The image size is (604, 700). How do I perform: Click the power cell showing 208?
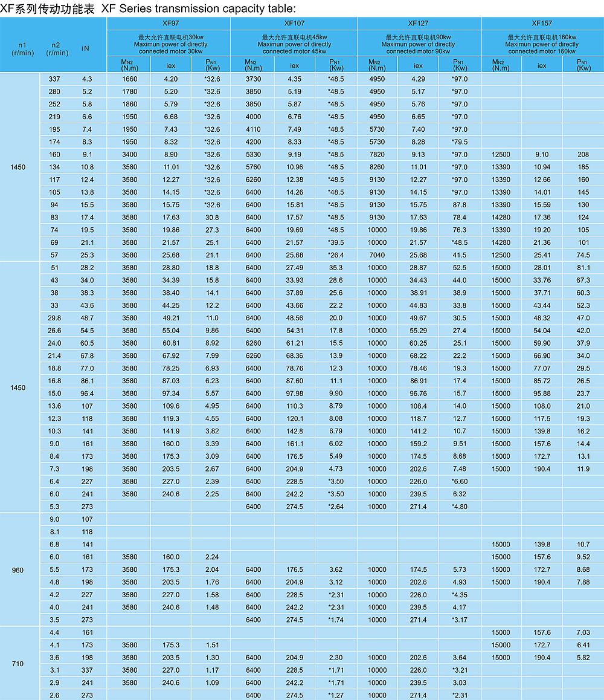pos(583,154)
